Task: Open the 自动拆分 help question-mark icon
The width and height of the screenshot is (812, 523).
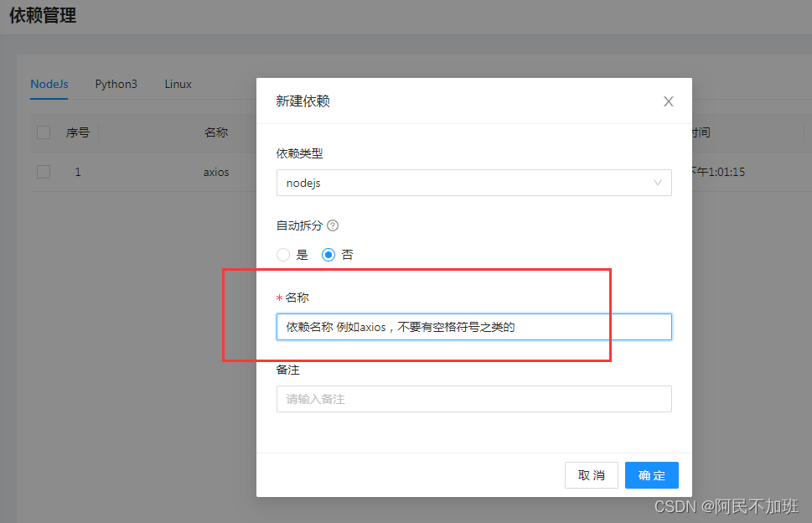Action: [333, 225]
